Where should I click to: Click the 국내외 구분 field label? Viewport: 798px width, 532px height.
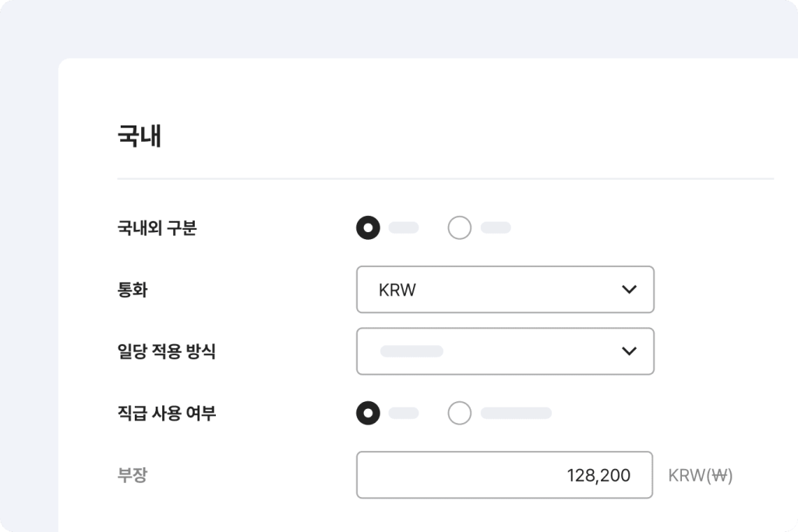[157, 228]
